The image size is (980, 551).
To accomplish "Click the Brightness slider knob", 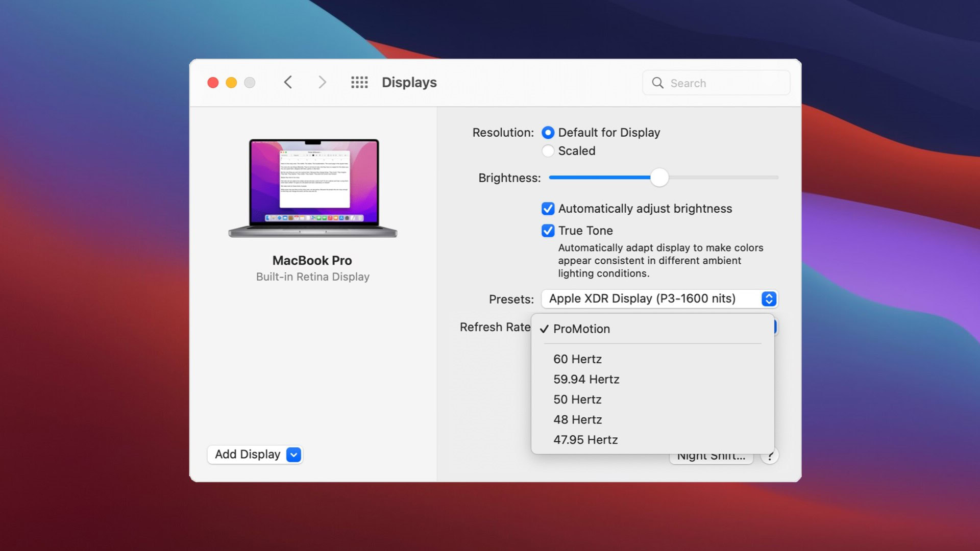I will 659,178.
